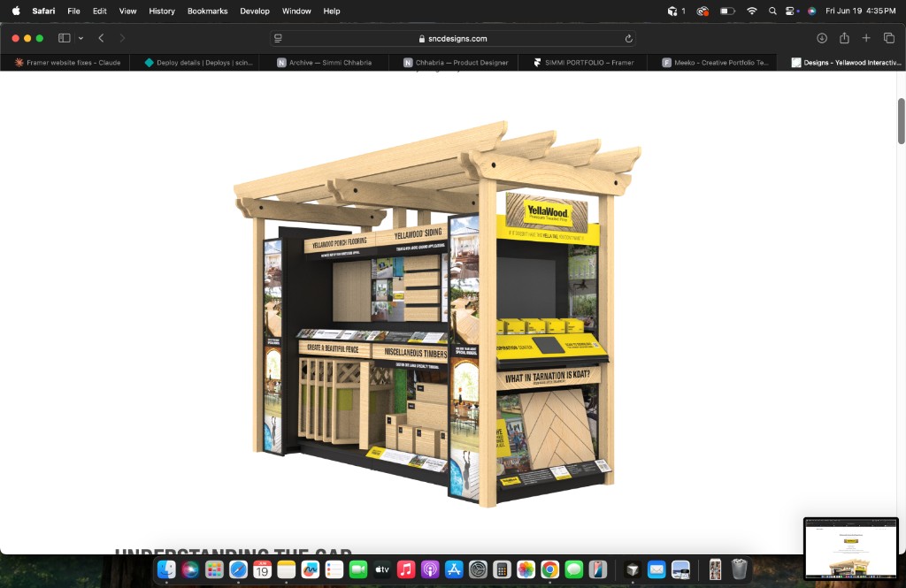Open Control Center
Screen dimensions: 906x588
pos(792,11)
